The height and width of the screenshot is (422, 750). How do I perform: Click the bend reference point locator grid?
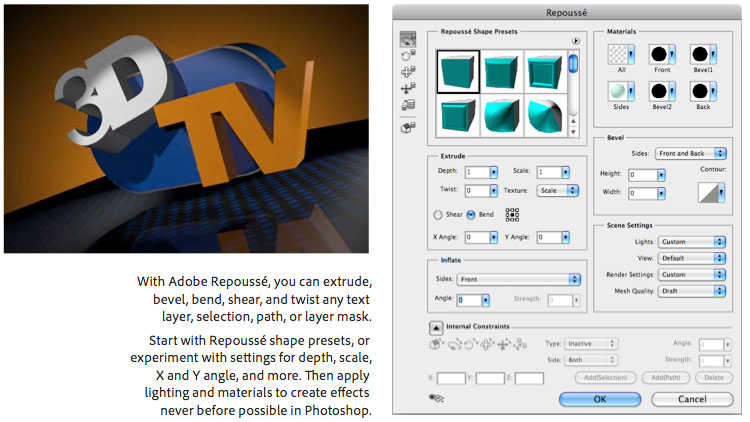[x=512, y=215]
